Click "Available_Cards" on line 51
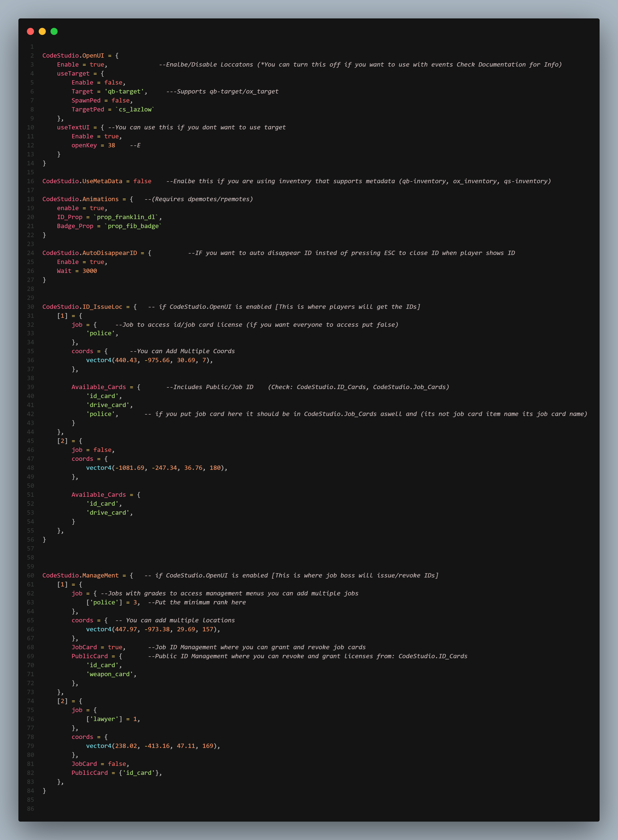Image resolution: width=618 pixels, height=840 pixels. 99,495
